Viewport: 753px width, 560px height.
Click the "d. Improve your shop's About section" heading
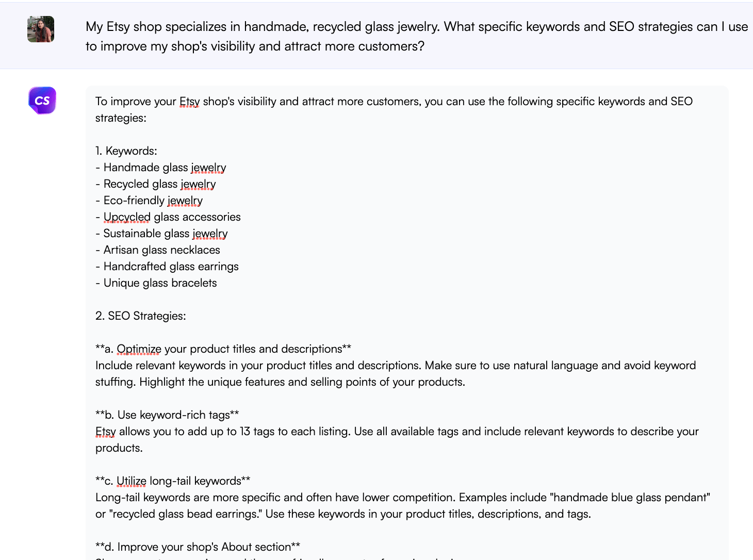point(198,547)
